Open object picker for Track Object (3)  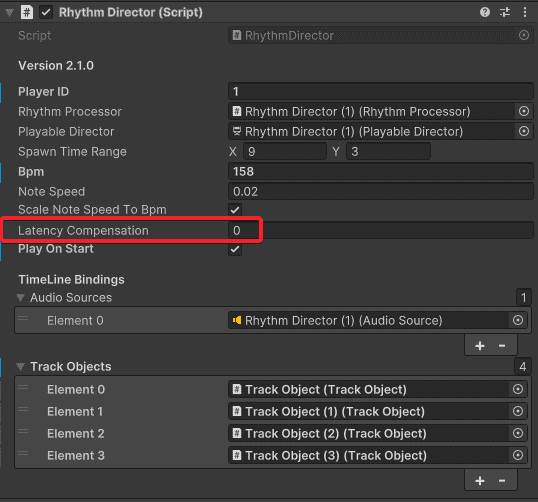tap(518, 455)
